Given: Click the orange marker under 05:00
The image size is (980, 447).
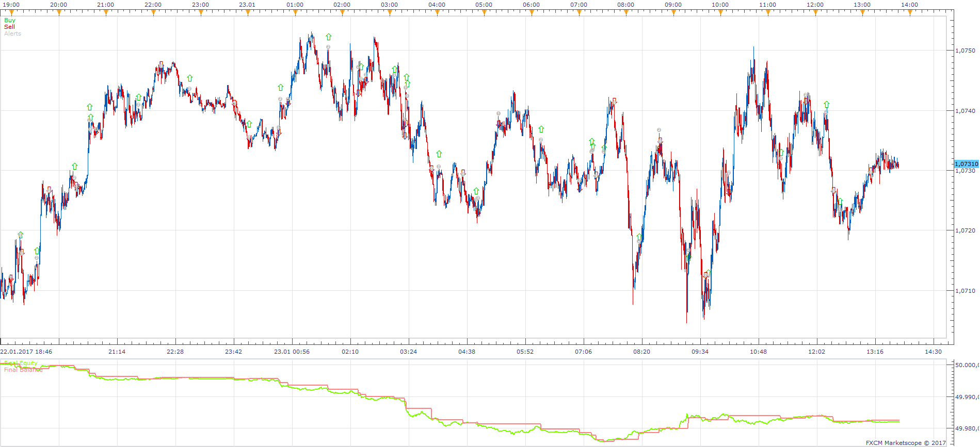Looking at the screenshot, I should 484,13.
